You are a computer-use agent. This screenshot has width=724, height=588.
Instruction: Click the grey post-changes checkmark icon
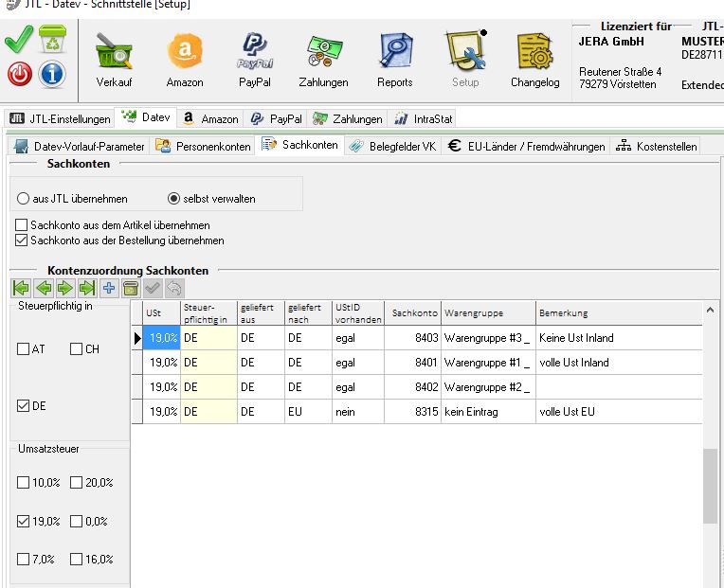[153, 288]
